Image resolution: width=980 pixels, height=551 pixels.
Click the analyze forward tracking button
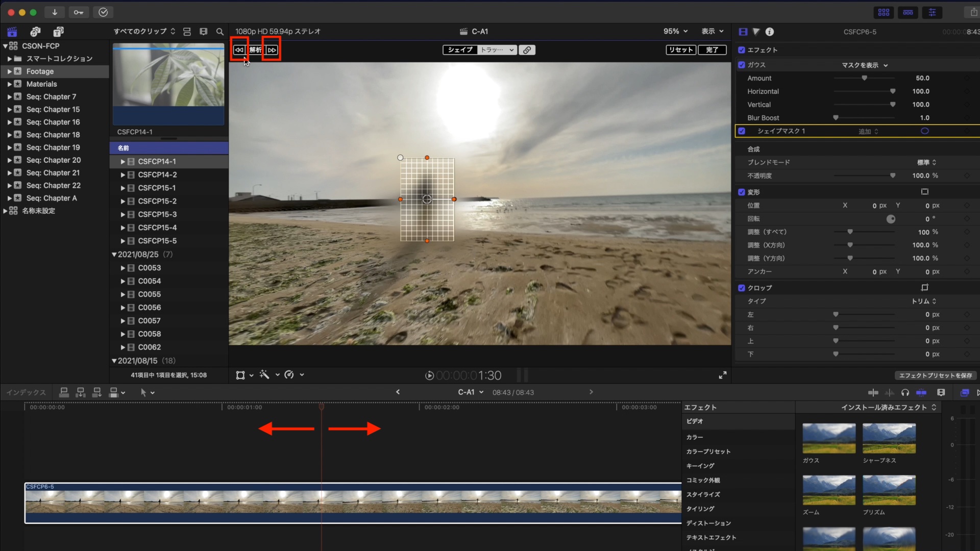pos(272,49)
